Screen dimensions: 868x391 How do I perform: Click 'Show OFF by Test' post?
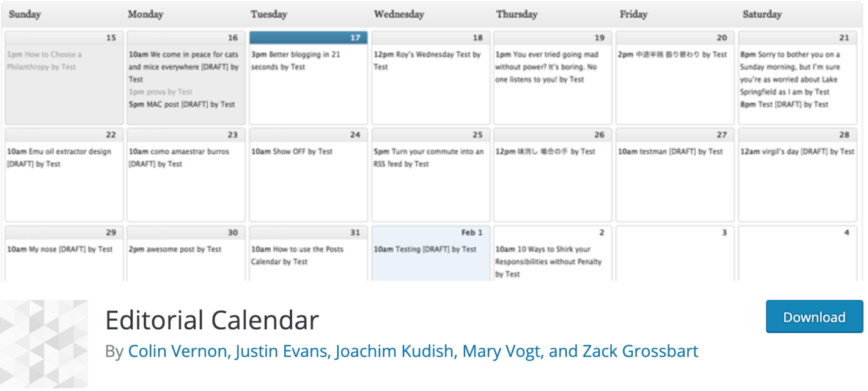click(x=292, y=152)
